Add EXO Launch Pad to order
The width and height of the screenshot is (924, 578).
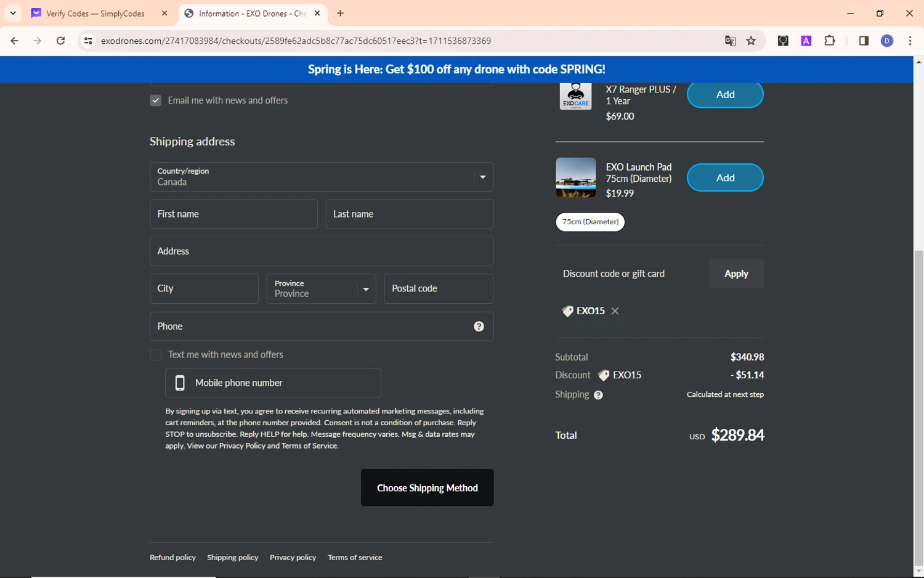coord(725,177)
